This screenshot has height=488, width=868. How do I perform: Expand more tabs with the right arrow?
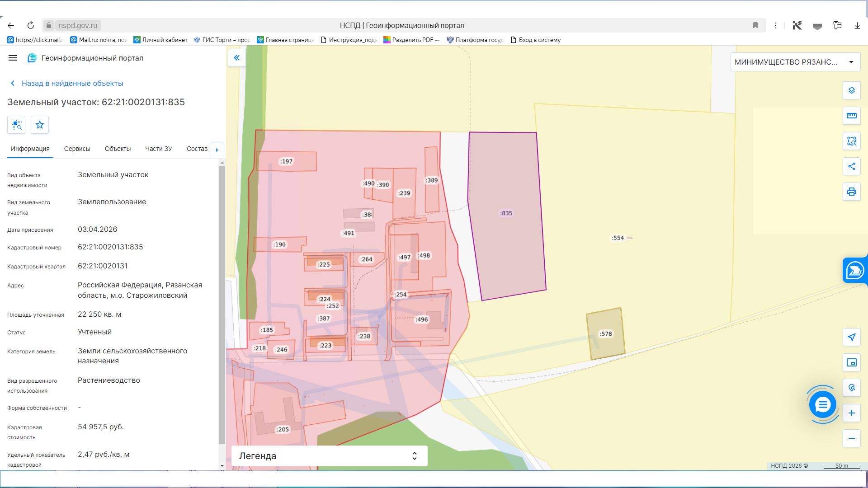217,150
